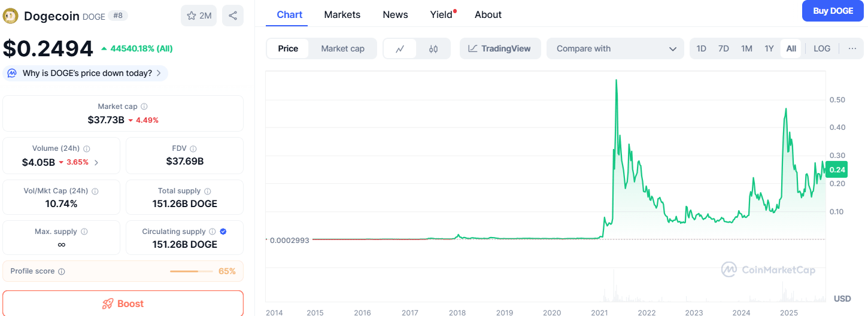Viewport: 868px width, 316px height.
Task: Toggle LOG scale on chart
Action: [821, 48]
